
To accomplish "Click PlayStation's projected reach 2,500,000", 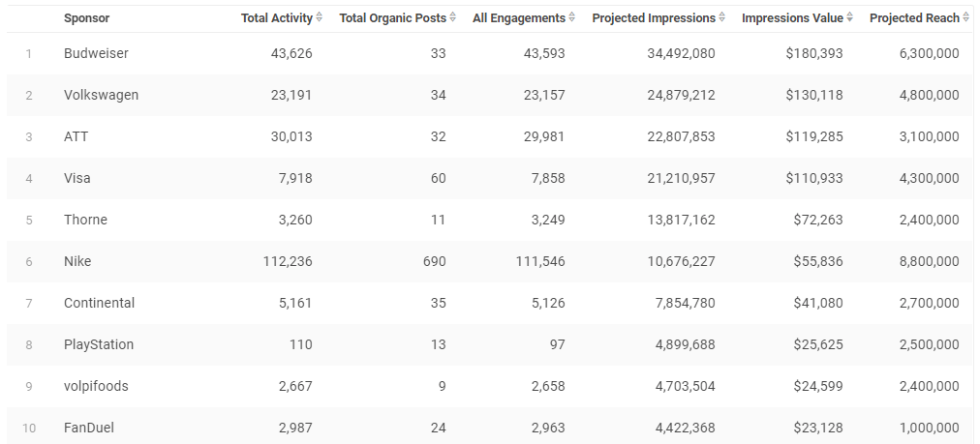I will [930, 344].
